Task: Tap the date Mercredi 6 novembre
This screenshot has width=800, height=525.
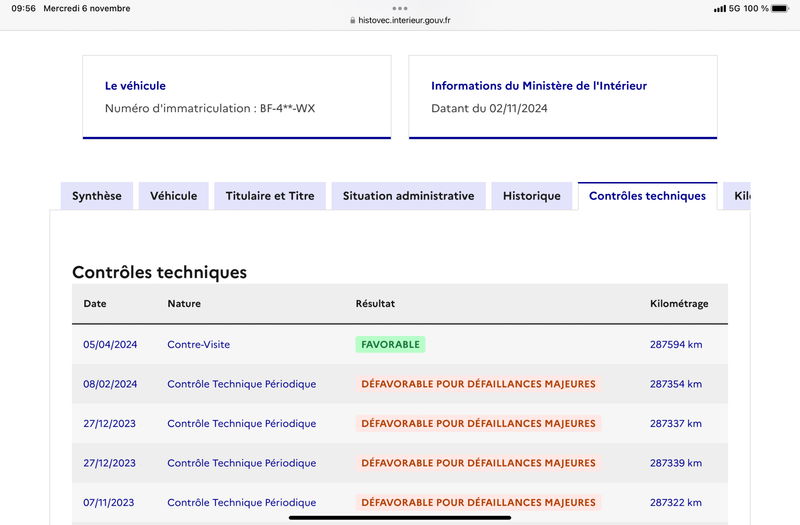Action: (87, 8)
